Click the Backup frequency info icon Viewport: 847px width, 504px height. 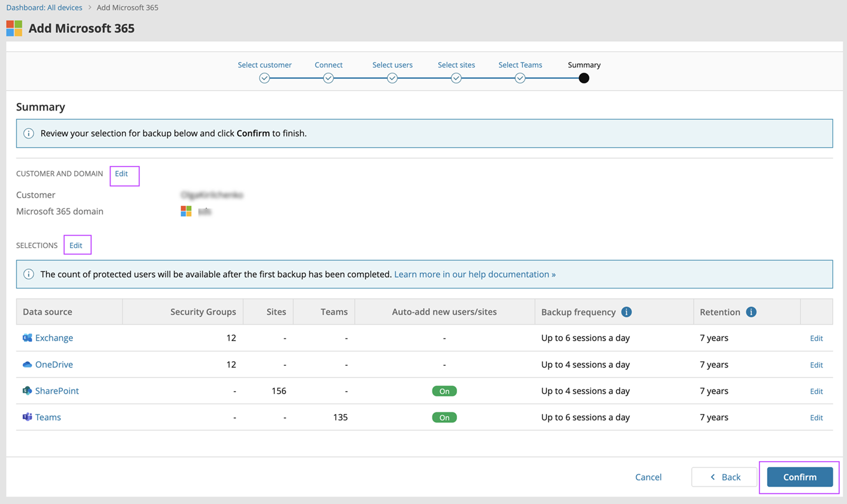point(626,312)
